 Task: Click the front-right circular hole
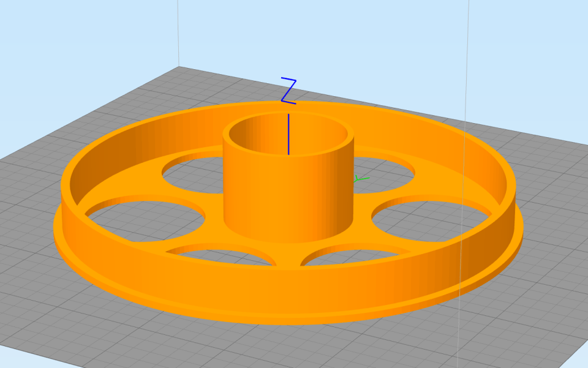point(355,256)
